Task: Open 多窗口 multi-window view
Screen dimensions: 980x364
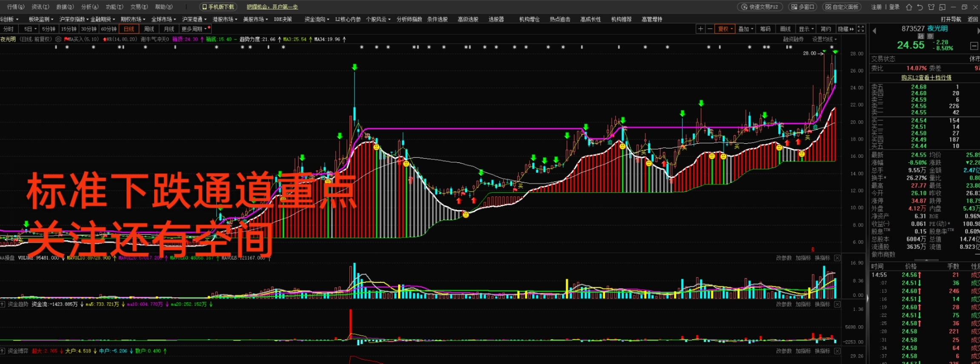Action: click(x=802, y=7)
